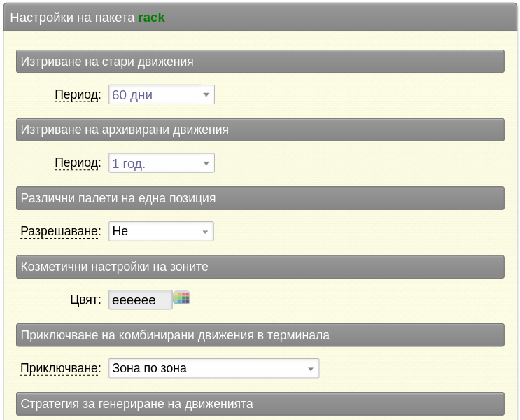Select the Изтриване на стари движения header
Screen dimensions: 520x420
(x=260, y=62)
